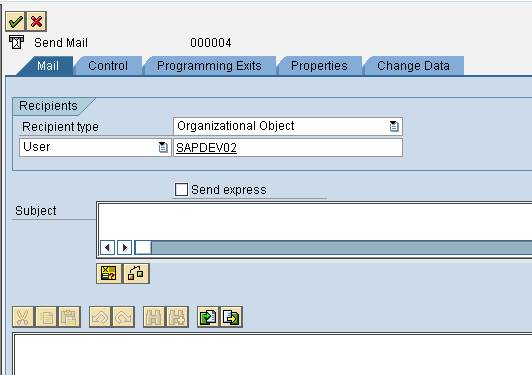Expand the User dropdown selector
The width and height of the screenshot is (532, 375).
coord(163,147)
